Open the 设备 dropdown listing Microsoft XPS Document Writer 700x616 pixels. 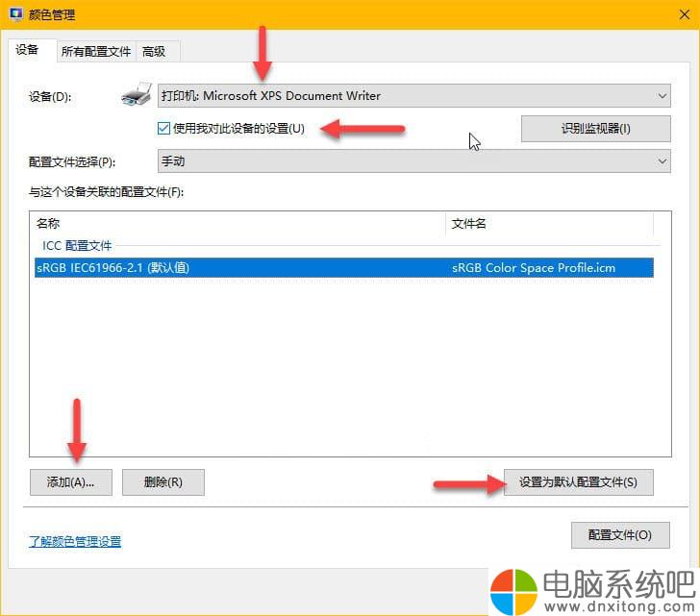(x=413, y=95)
